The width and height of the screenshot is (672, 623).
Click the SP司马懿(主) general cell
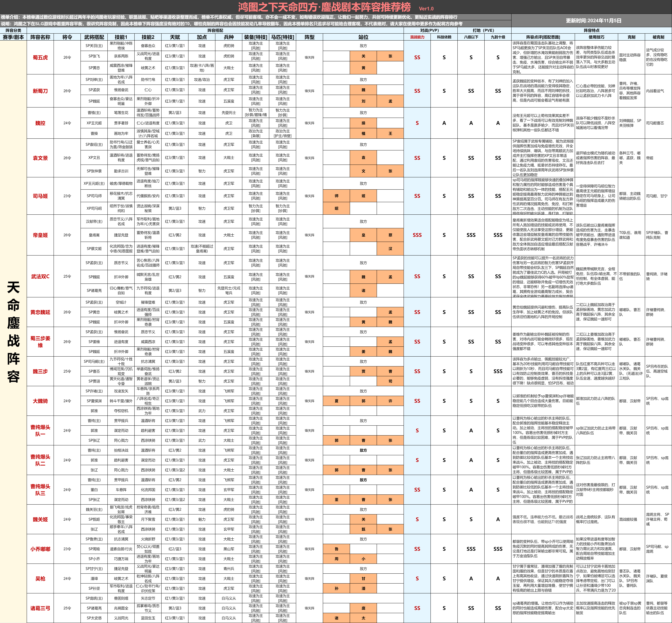(x=94, y=361)
